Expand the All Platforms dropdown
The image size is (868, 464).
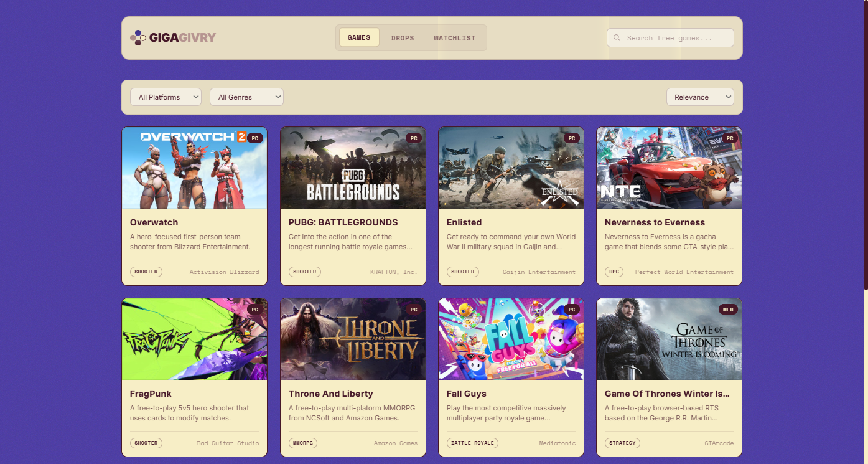point(166,97)
